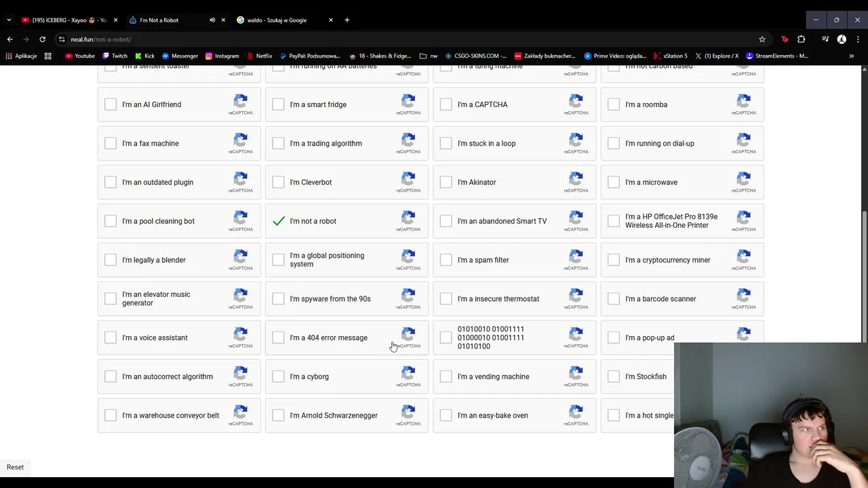Click the text I'm spyware from the 90s

pyautogui.click(x=330, y=299)
